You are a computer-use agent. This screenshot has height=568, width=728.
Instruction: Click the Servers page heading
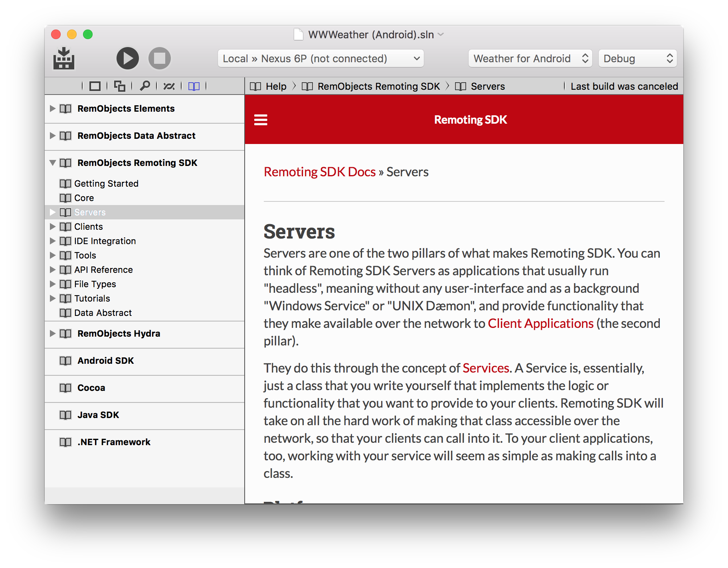[299, 232]
